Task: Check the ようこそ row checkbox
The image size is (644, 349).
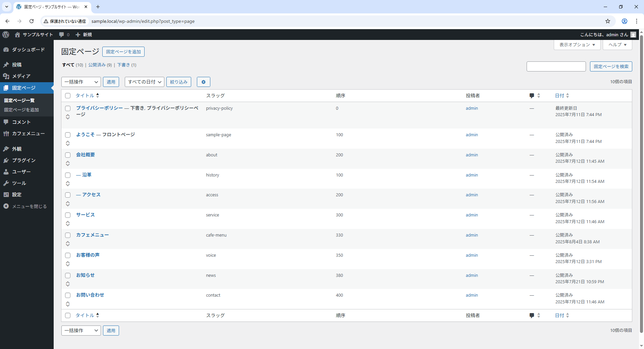Action: point(68,135)
